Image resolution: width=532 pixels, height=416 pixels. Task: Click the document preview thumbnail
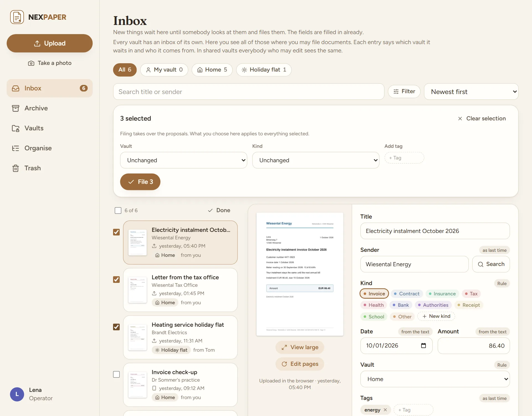click(x=300, y=274)
